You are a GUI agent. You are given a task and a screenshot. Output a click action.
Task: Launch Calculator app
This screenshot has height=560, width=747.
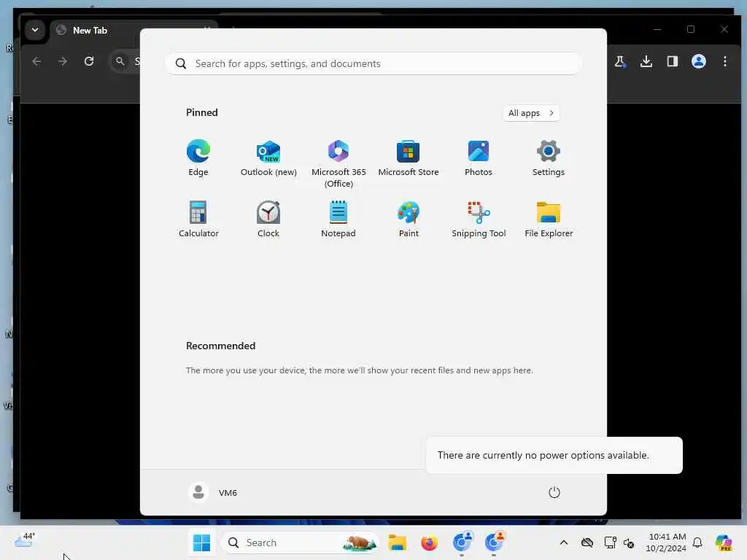[x=198, y=219]
